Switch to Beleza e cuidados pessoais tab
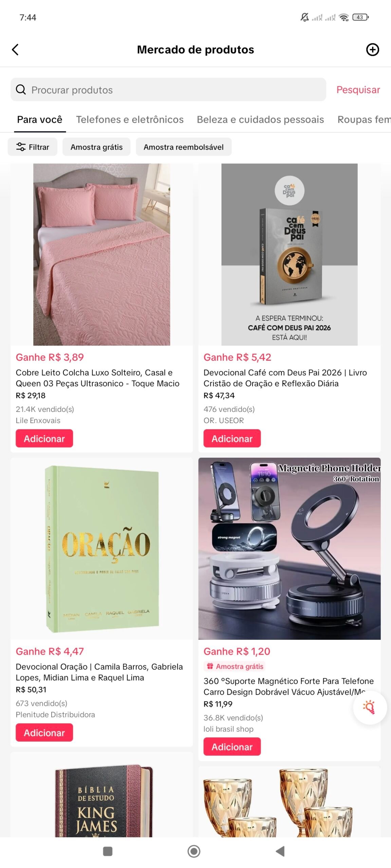 tap(260, 120)
